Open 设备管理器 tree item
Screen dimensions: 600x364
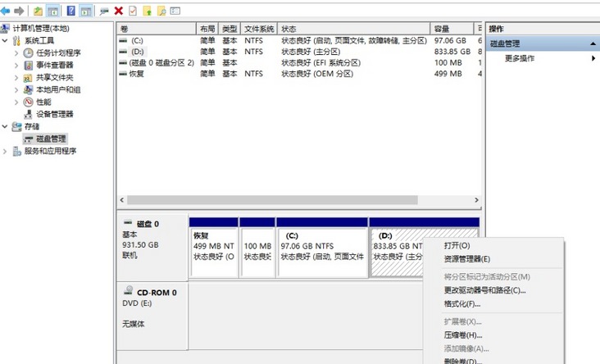click(55, 114)
